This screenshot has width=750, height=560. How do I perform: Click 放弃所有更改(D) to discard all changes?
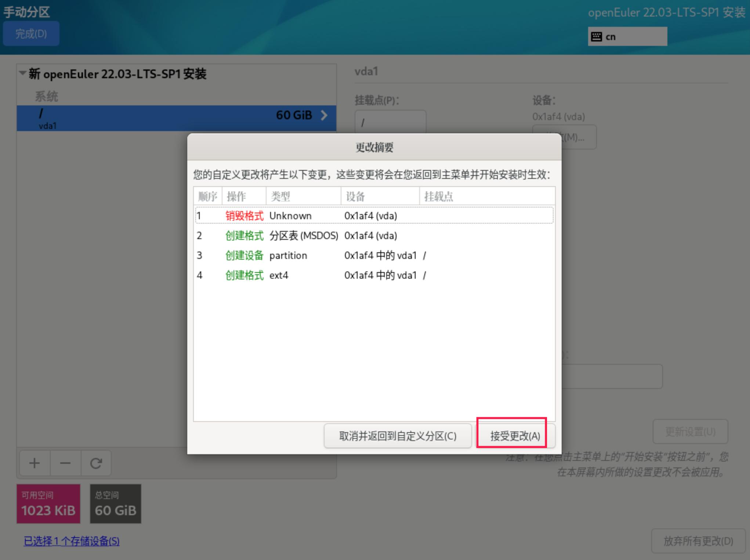click(697, 540)
